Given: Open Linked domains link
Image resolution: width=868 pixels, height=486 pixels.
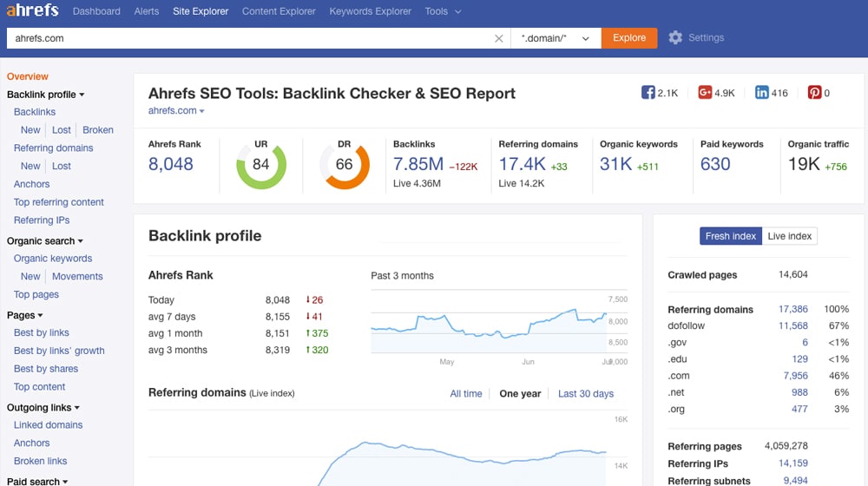Looking at the screenshot, I should 48,425.
